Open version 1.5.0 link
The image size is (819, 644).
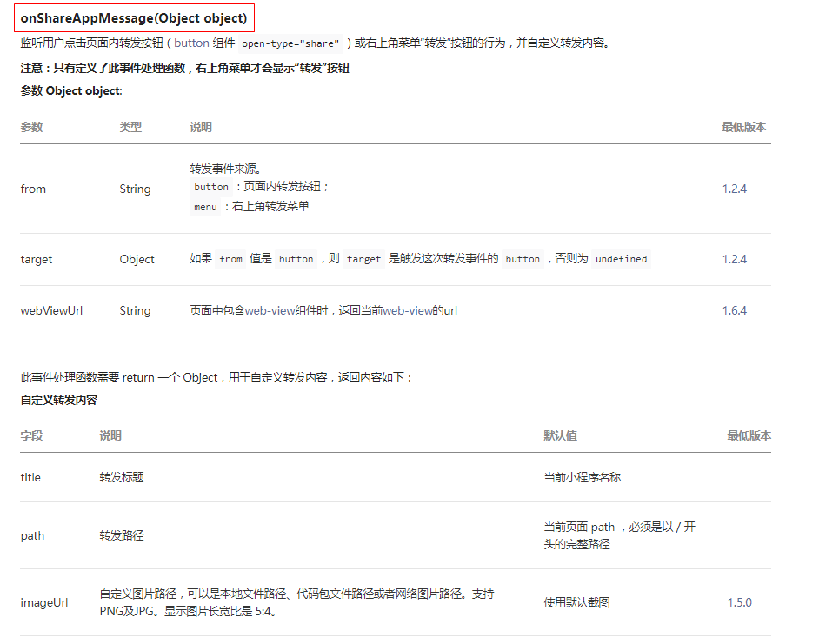[740, 603]
